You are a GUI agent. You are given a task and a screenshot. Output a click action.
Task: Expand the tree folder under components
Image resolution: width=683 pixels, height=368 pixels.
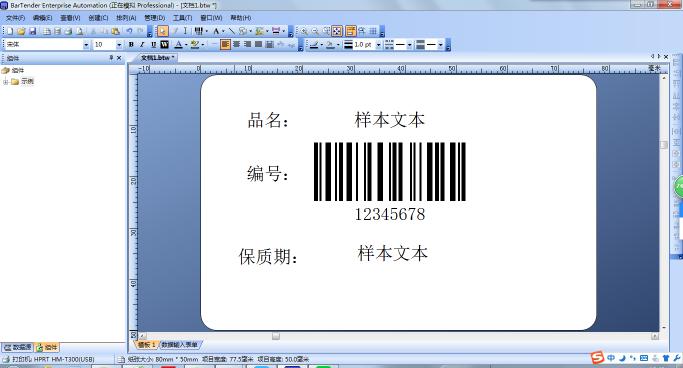pyautogui.click(x=6, y=81)
